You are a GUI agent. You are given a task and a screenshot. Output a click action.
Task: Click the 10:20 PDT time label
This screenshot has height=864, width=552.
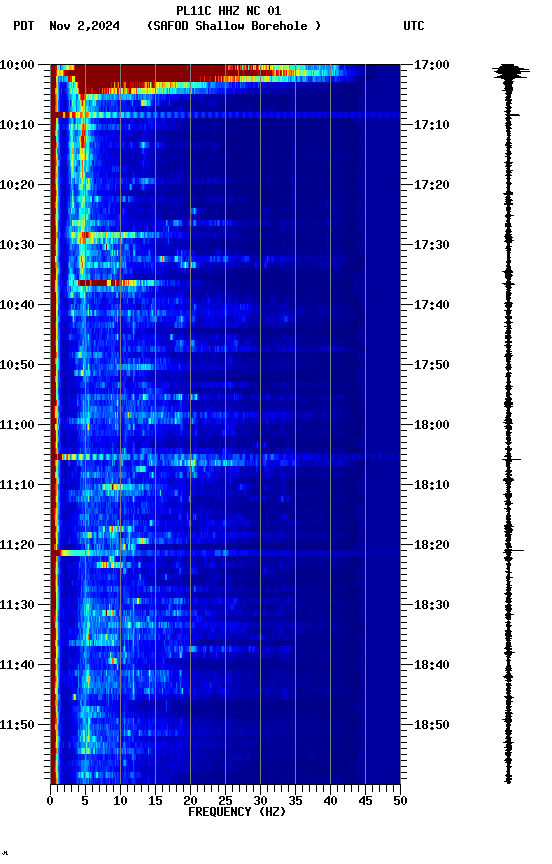pos(17,185)
